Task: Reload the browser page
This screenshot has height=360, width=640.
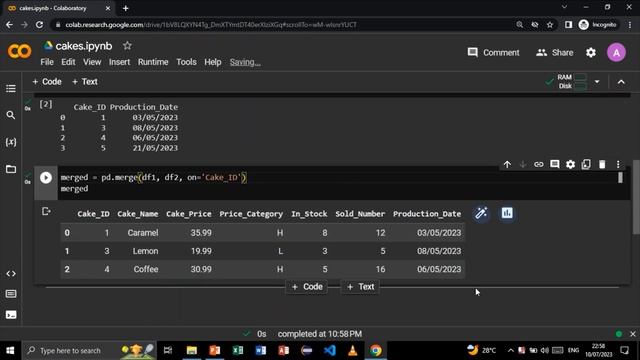Action: (39, 25)
